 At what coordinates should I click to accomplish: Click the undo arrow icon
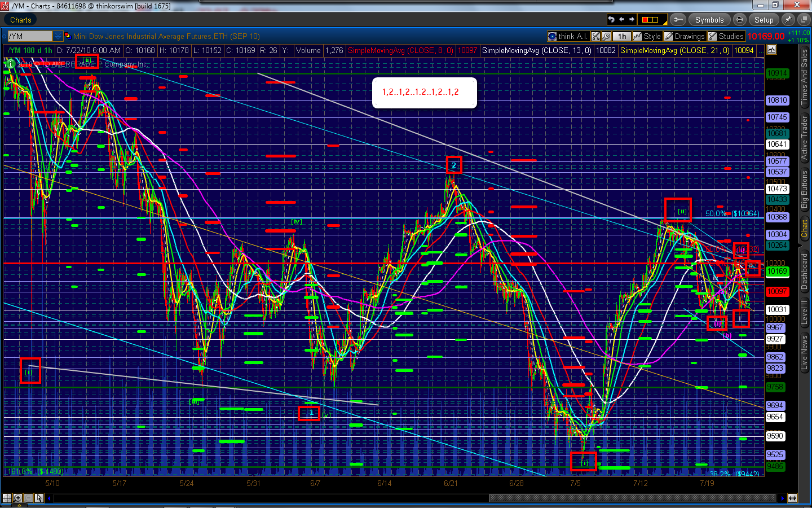click(x=611, y=20)
